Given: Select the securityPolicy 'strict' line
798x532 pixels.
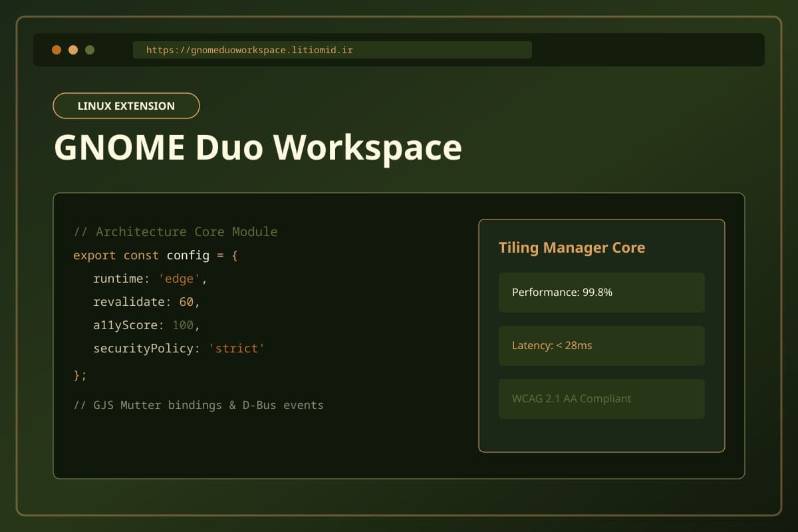Looking at the screenshot, I should 179,348.
